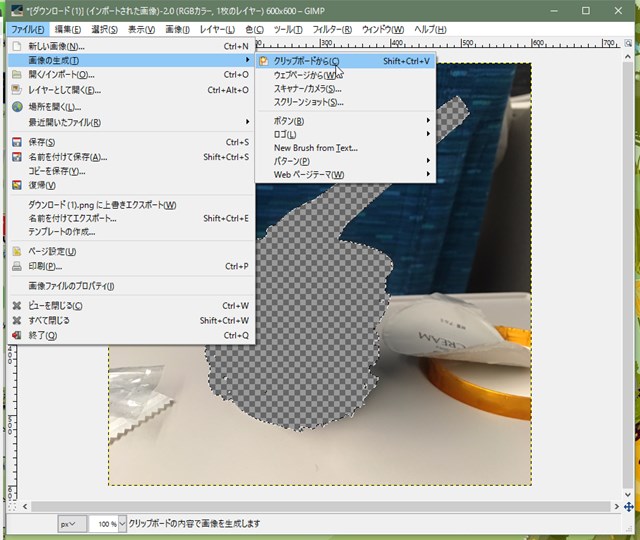
Task: Click the globe icon for 場所を開く
Action: click(x=17, y=107)
